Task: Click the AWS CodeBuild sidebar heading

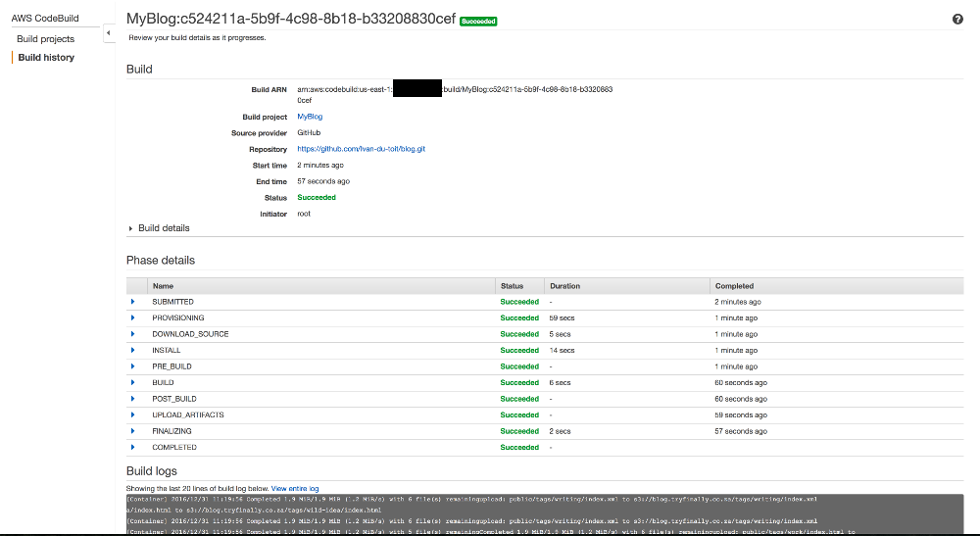Action: pos(45,18)
